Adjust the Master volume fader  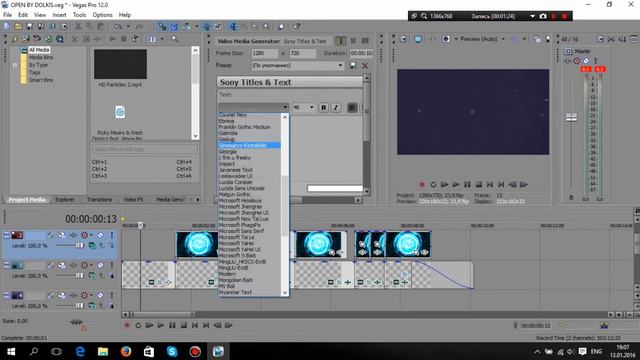[x=571, y=118]
